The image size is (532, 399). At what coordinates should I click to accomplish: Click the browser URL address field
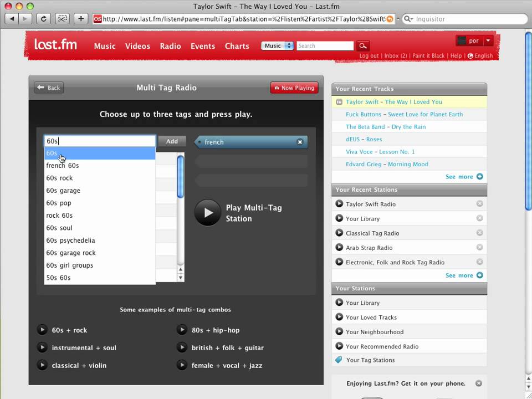click(244, 19)
